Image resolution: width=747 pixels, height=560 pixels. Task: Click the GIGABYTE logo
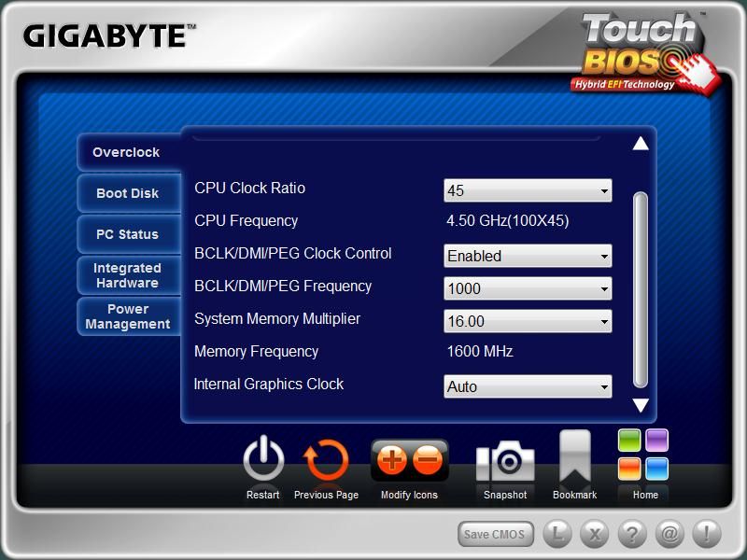[x=109, y=35]
